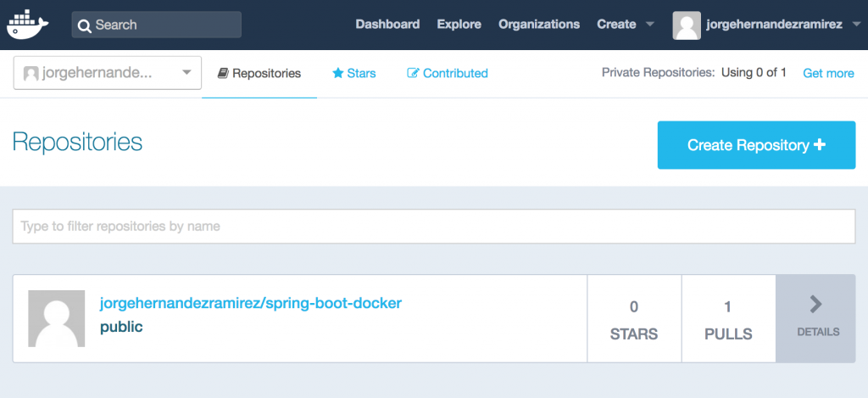Image resolution: width=868 pixels, height=398 pixels.
Task: Click the star icon beside Stars
Action: click(x=337, y=73)
